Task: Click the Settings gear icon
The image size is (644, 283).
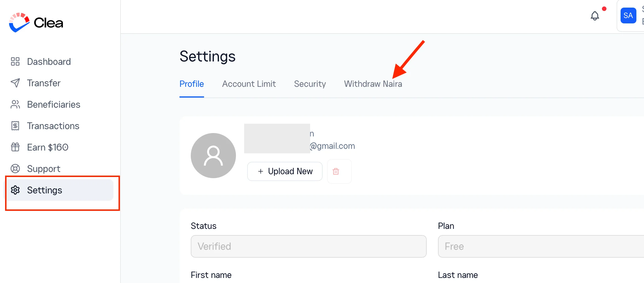Action: coord(15,190)
